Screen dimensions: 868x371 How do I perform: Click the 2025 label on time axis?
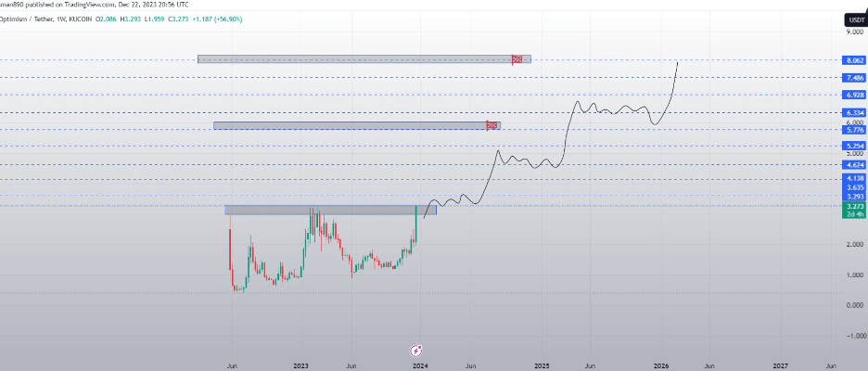542,366
